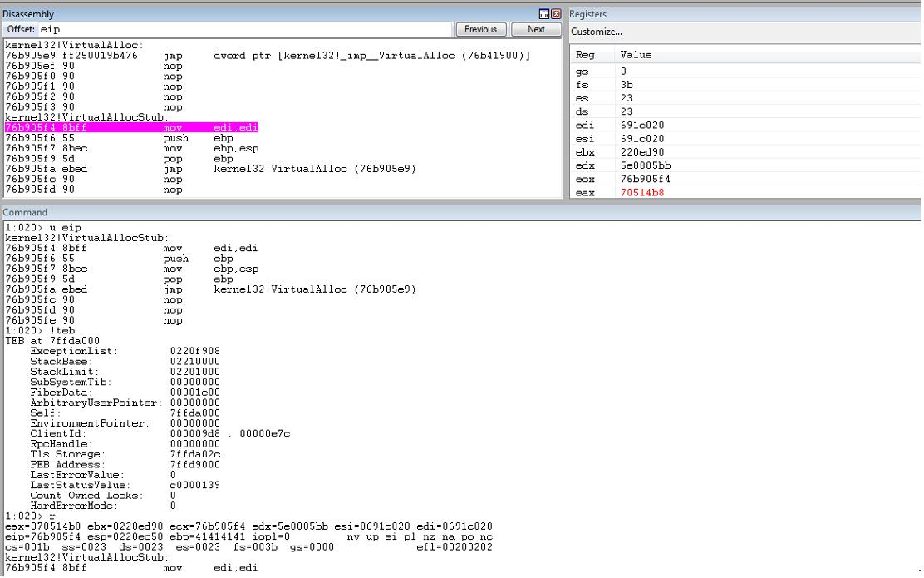Open Customize... in Registers panel

[x=597, y=32]
